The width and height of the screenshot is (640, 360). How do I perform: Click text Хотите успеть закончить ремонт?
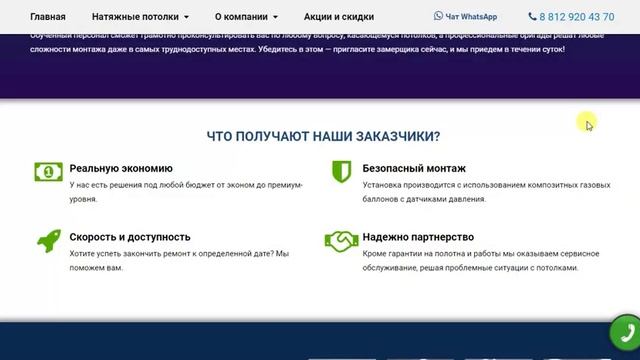coord(179,260)
